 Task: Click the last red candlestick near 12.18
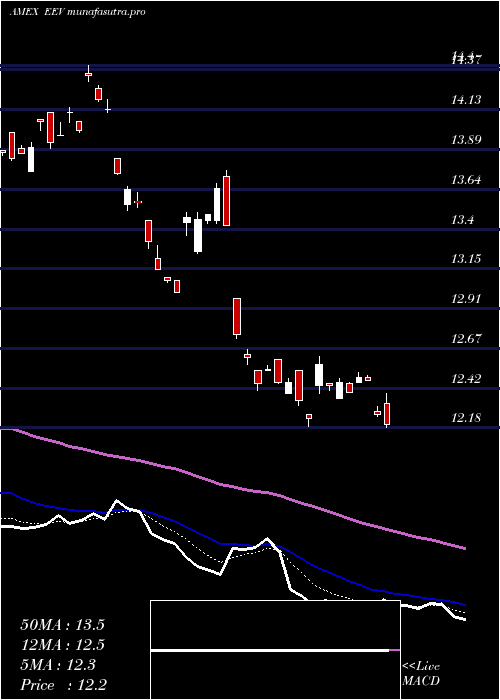point(387,413)
